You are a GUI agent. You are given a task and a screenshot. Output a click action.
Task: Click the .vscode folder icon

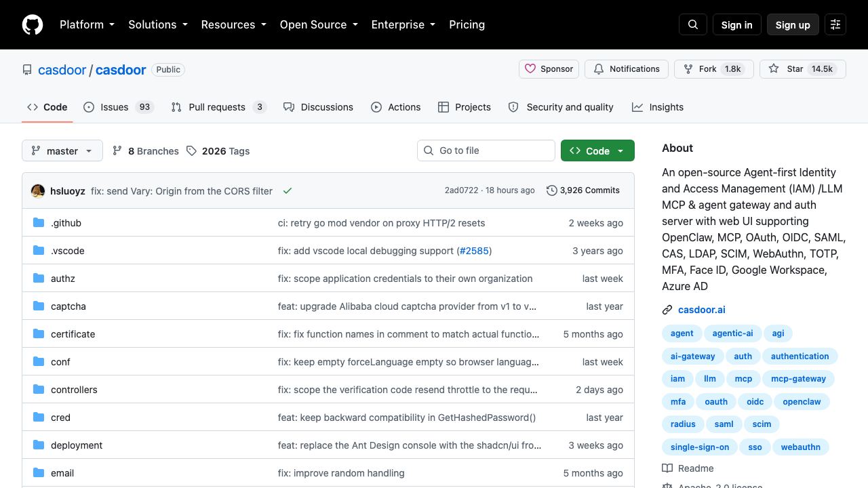click(x=39, y=251)
